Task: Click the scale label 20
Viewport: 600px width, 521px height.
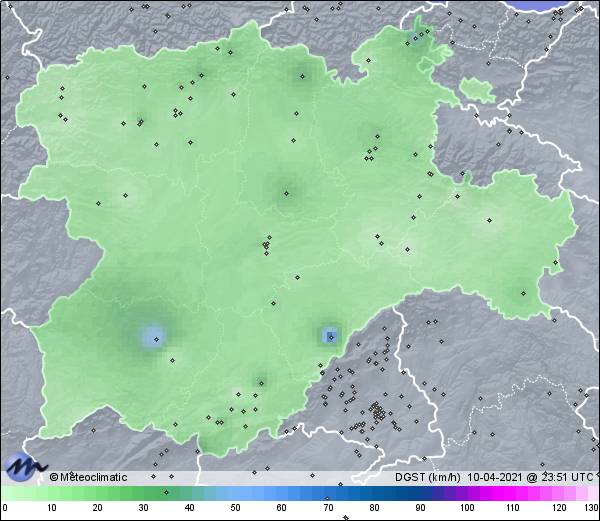Action: (x=98, y=508)
